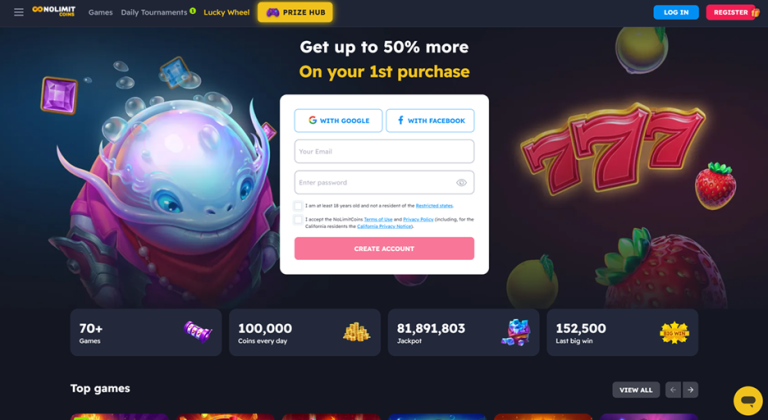Image resolution: width=768 pixels, height=420 pixels.
Task: Sign up with Google button
Action: (338, 121)
